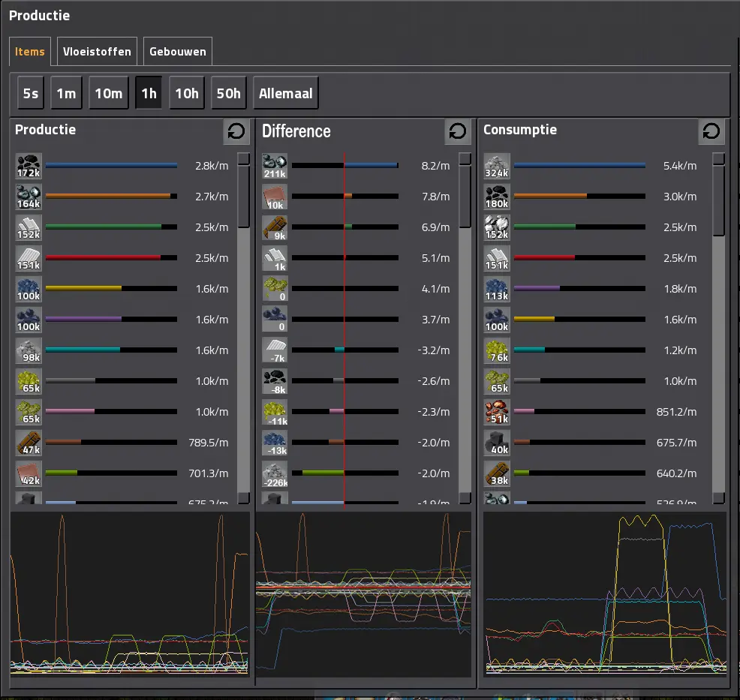Image resolution: width=740 pixels, height=700 pixels.
Task: Click the blue bar of the 2.8k/m Productie row
Action: pos(111,166)
